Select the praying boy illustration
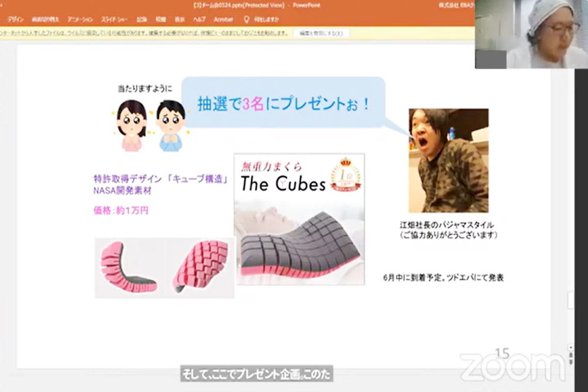 click(x=171, y=125)
